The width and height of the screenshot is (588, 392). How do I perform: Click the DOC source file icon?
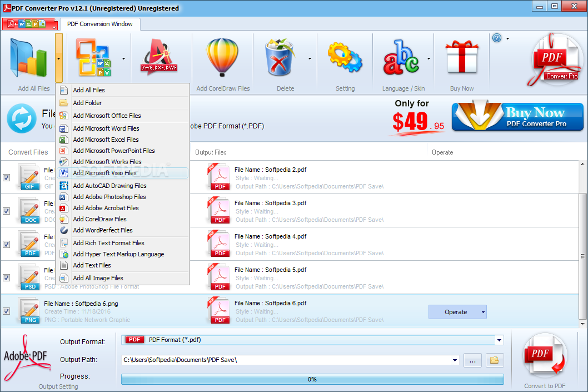pyautogui.click(x=29, y=210)
